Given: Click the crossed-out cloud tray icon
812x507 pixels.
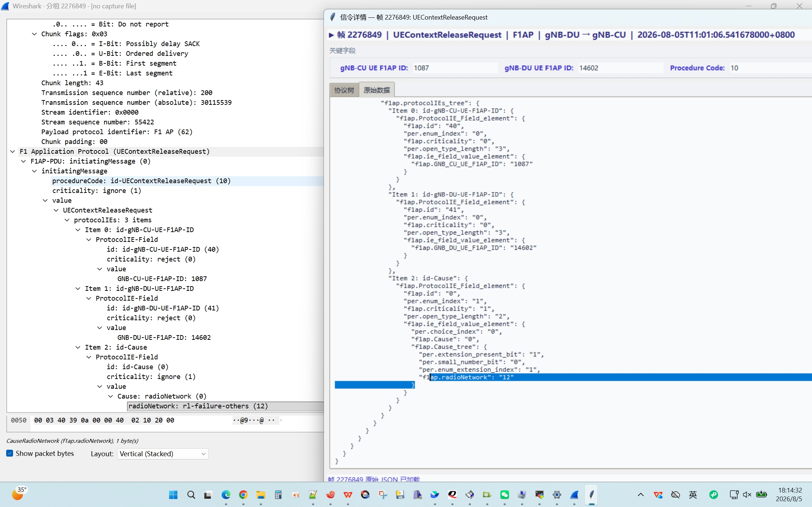Looking at the screenshot, I should coord(676,495).
